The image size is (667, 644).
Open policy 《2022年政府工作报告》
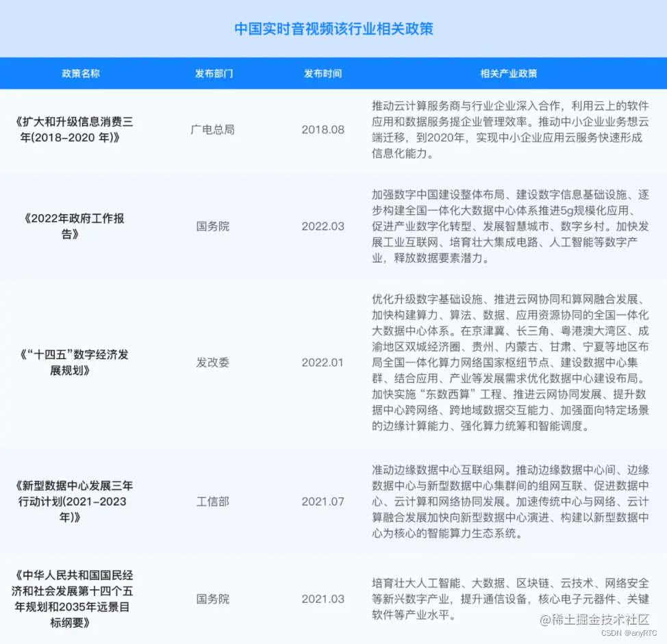(75, 226)
